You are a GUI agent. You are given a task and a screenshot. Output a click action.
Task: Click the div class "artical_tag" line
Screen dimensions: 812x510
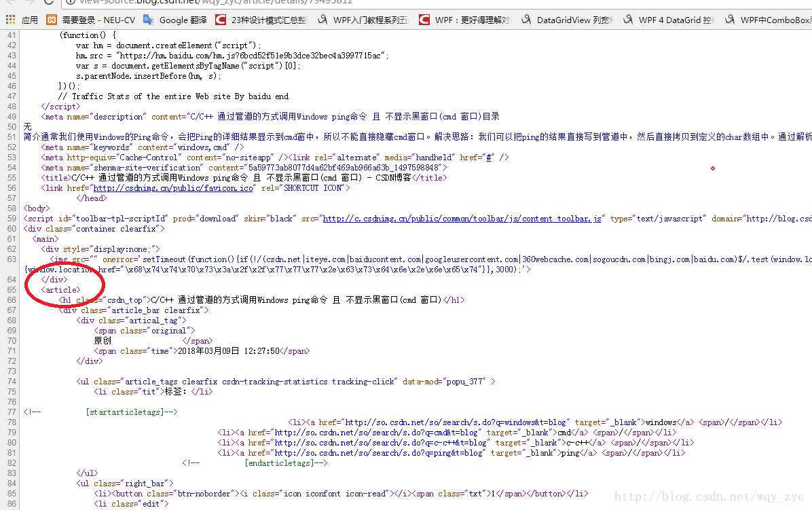(131, 321)
